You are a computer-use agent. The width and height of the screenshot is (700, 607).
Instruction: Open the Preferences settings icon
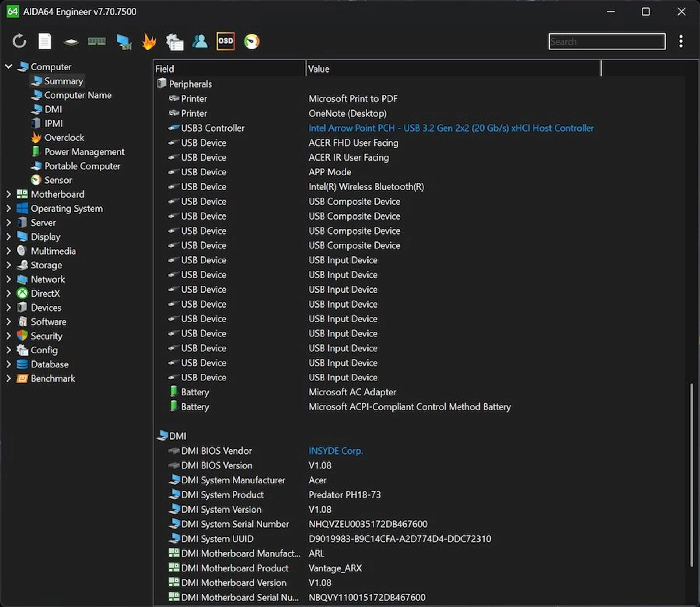click(175, 42)
